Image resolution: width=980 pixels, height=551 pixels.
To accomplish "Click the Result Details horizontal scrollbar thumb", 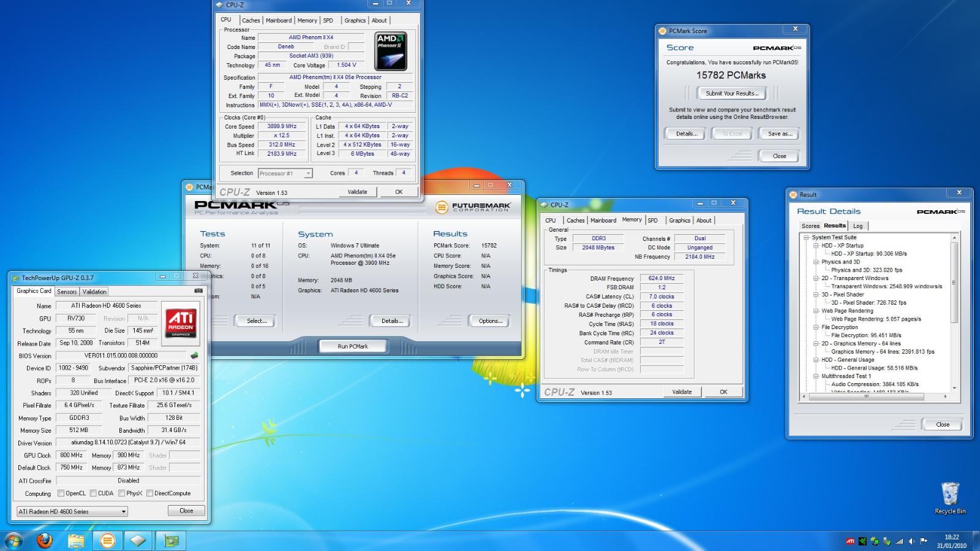I will pos(866,397).
